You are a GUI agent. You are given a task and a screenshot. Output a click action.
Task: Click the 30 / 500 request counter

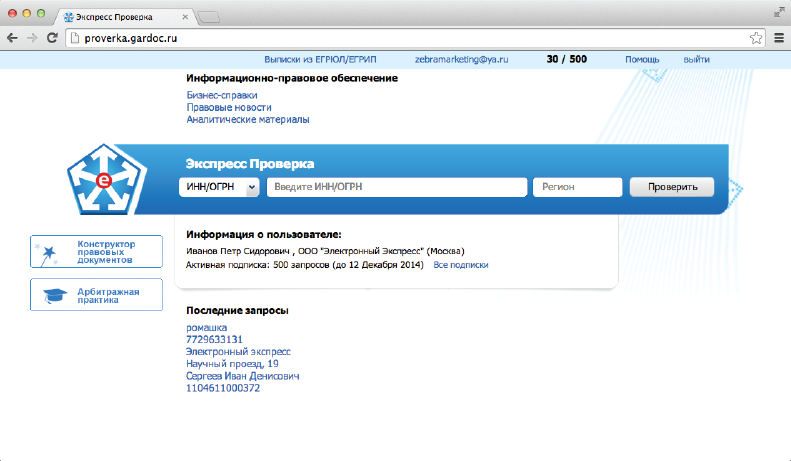coord(567,60)
